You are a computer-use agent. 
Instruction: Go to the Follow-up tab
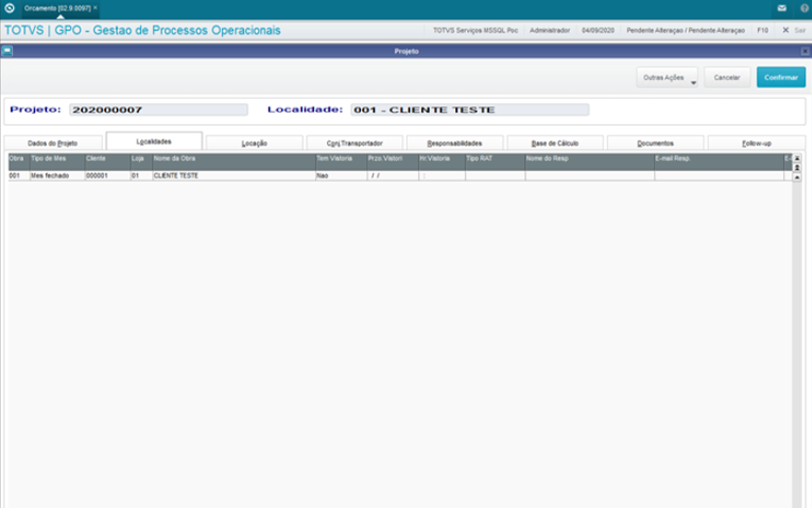[x=756, y=143]
